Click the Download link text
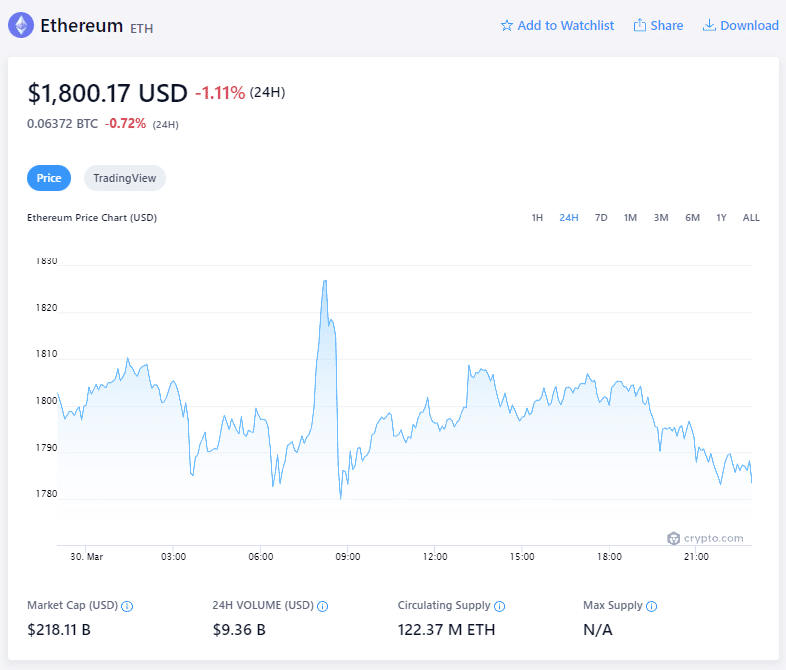Screen dimensions: 786x670 click(749, 26)
